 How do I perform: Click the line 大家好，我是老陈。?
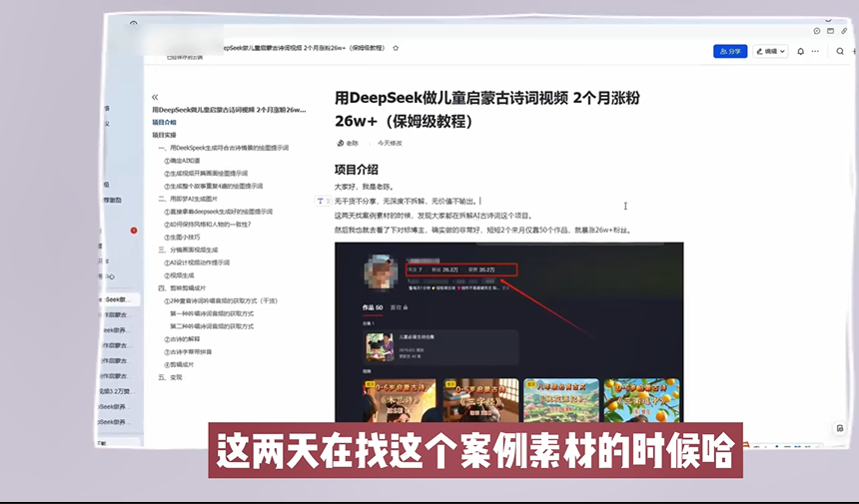click(364, 188)
